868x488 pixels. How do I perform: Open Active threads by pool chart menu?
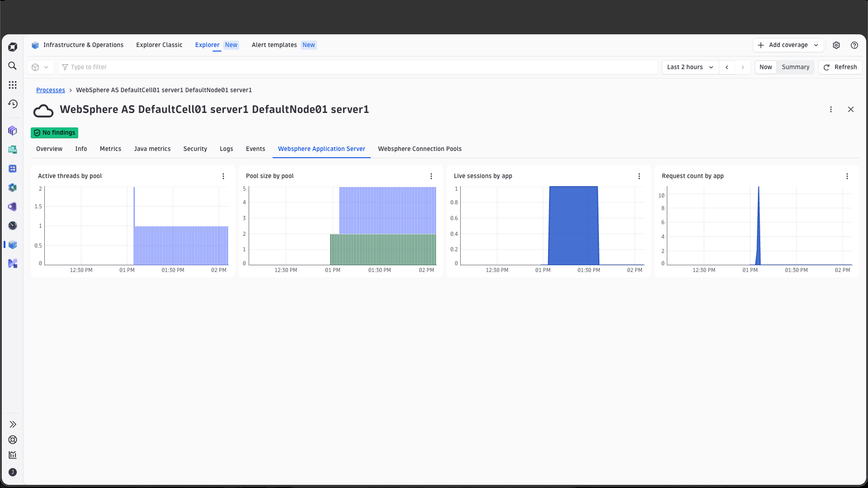[223, 176]
